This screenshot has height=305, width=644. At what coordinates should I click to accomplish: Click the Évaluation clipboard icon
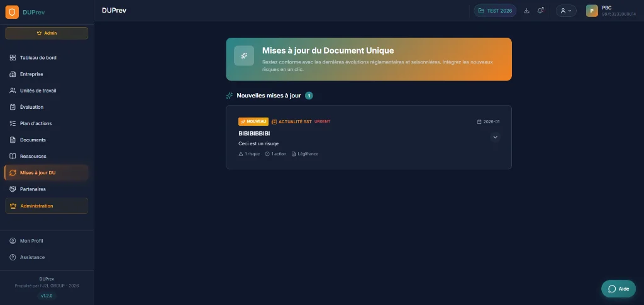coord(13,107)
